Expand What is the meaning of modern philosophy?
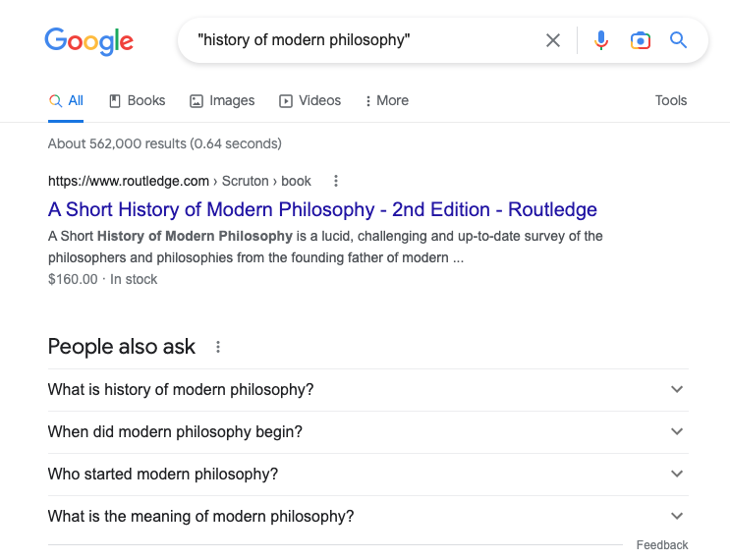 coord(368,517)
